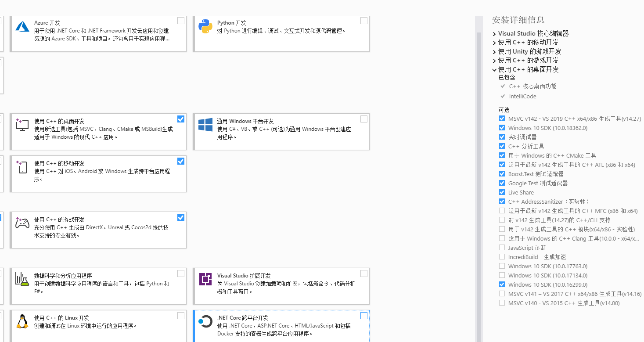Click the Linux penguin icon

[22, 321]
